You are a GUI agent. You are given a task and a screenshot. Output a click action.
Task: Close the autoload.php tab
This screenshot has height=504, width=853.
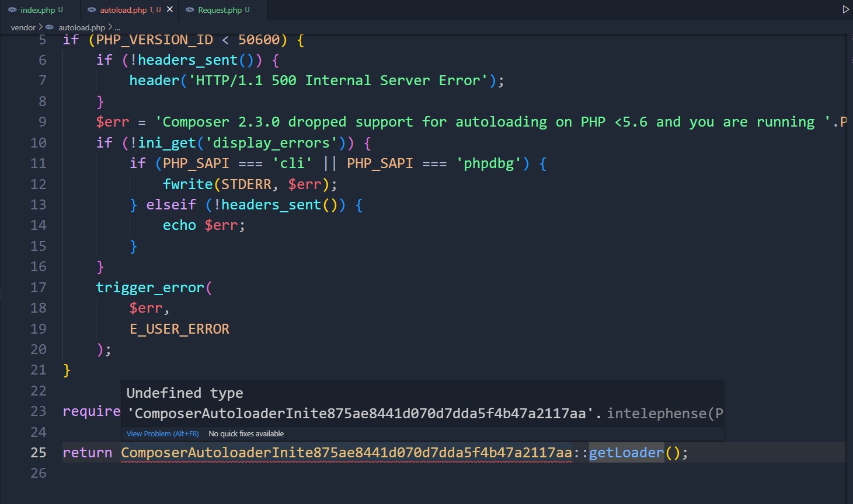point(170,9)
